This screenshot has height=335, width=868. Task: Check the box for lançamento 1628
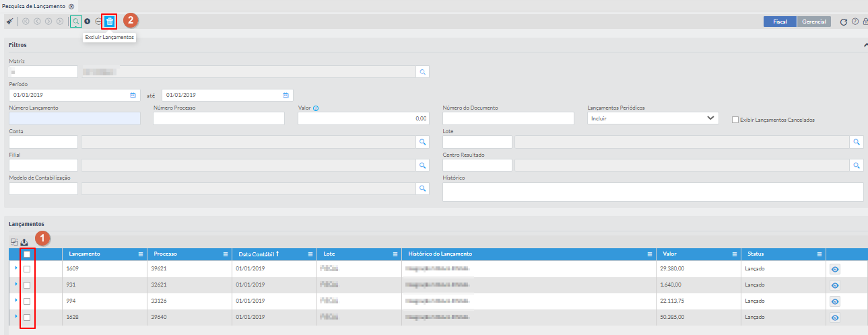(27, 318)
